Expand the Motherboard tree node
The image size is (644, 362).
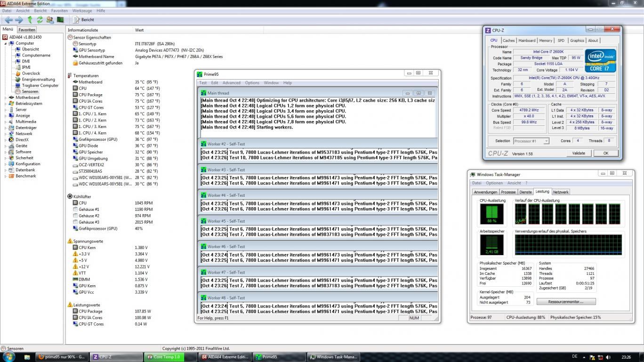pos(6,97)
